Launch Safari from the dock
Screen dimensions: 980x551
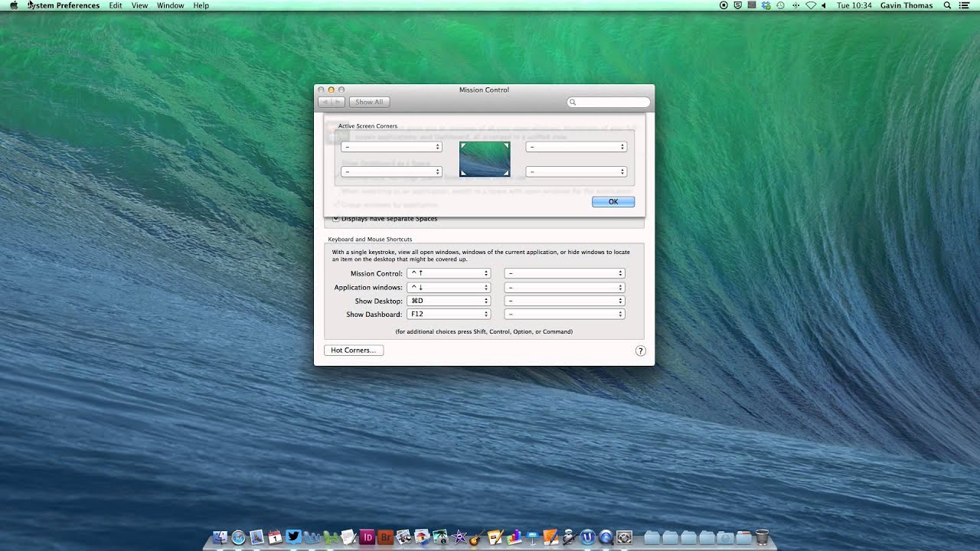pos(239,537)
